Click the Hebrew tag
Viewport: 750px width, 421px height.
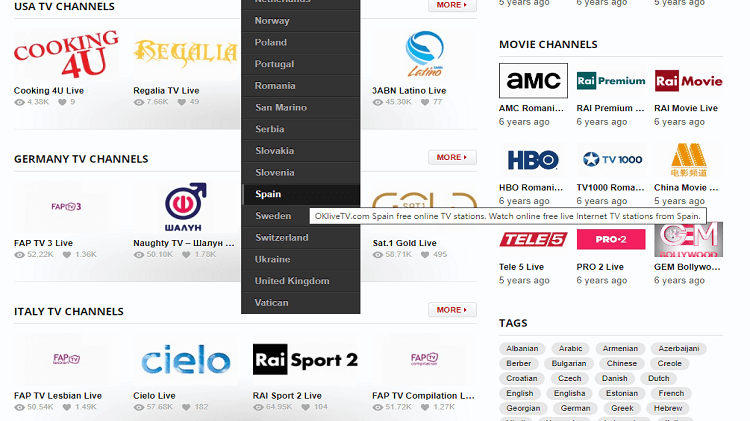pyautogui.click(x=668, y=408)
